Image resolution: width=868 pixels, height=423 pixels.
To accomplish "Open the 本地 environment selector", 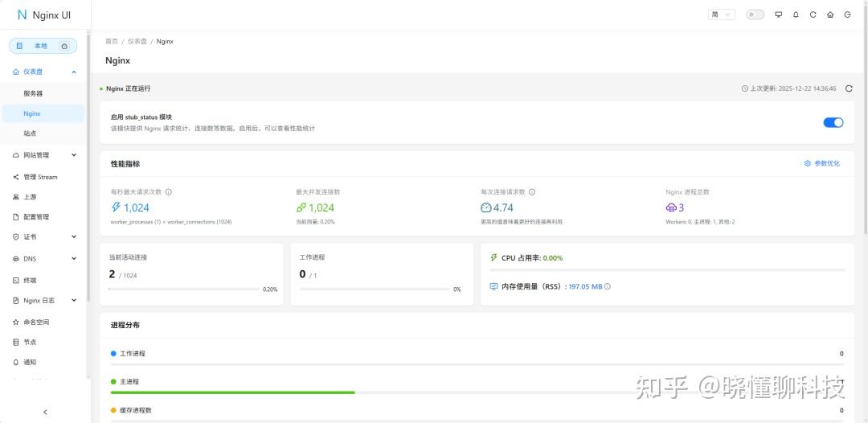I will (43, 46).
